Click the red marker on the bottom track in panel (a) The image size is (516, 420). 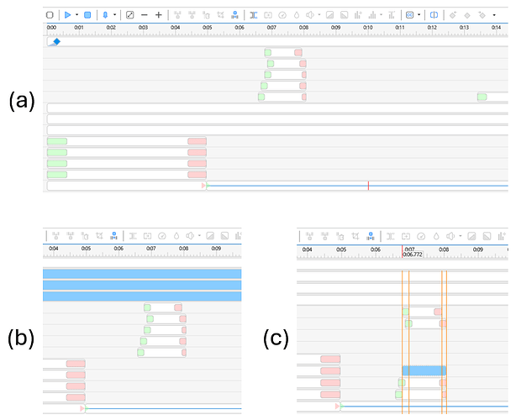[x=368, y=186]
